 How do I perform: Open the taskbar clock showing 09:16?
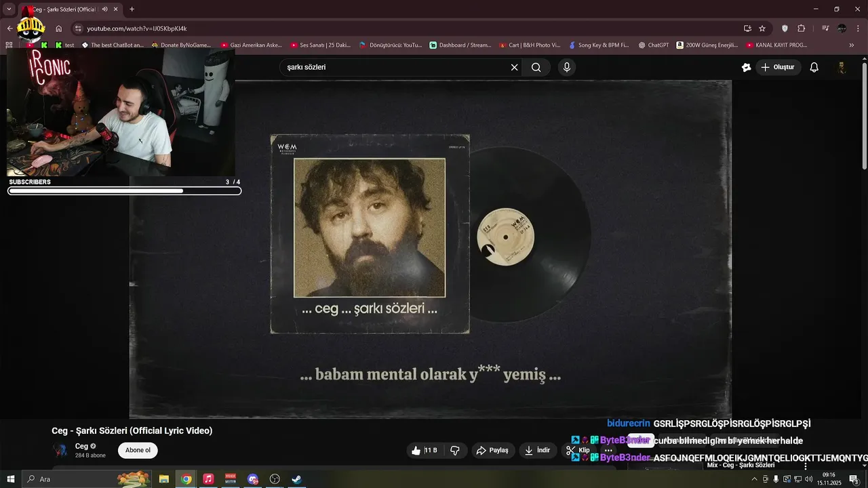point(829,479)
